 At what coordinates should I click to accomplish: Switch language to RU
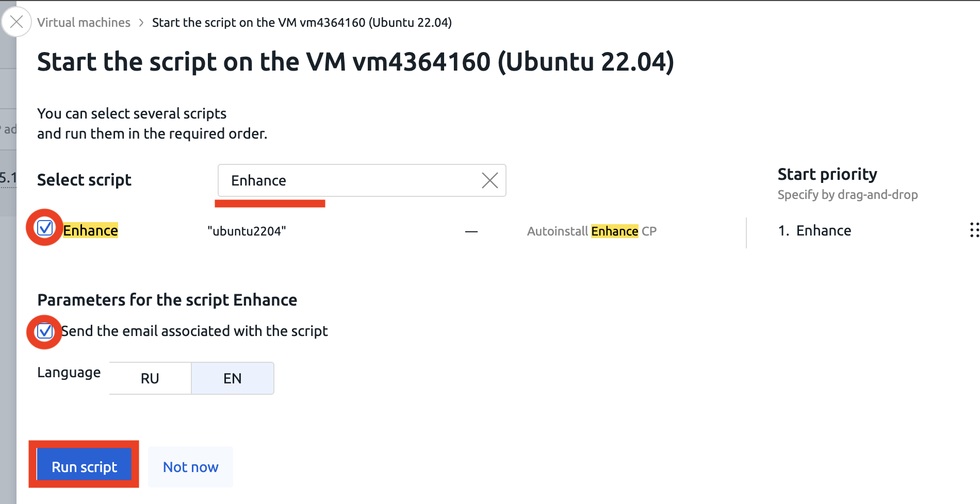(x=150, y=378)
